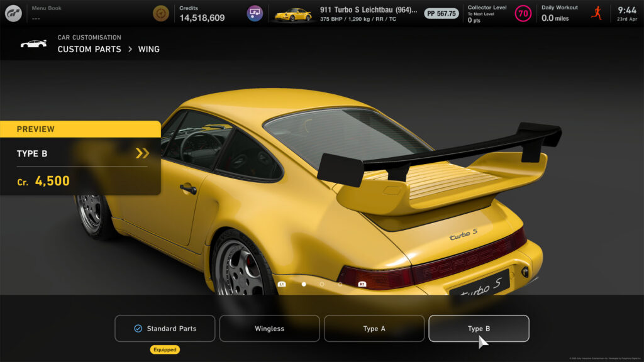
Task: Click the Credits amount 14,518,609
Action: (202, 18)
